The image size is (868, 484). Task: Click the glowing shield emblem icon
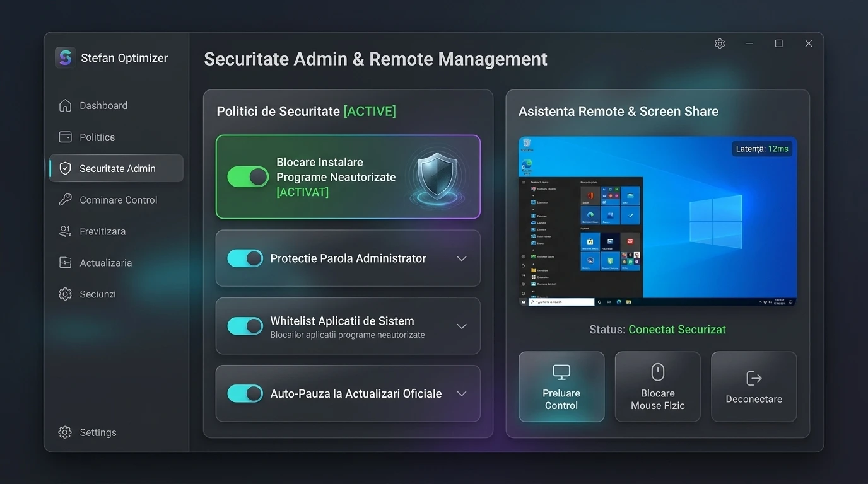coord(438,178)
